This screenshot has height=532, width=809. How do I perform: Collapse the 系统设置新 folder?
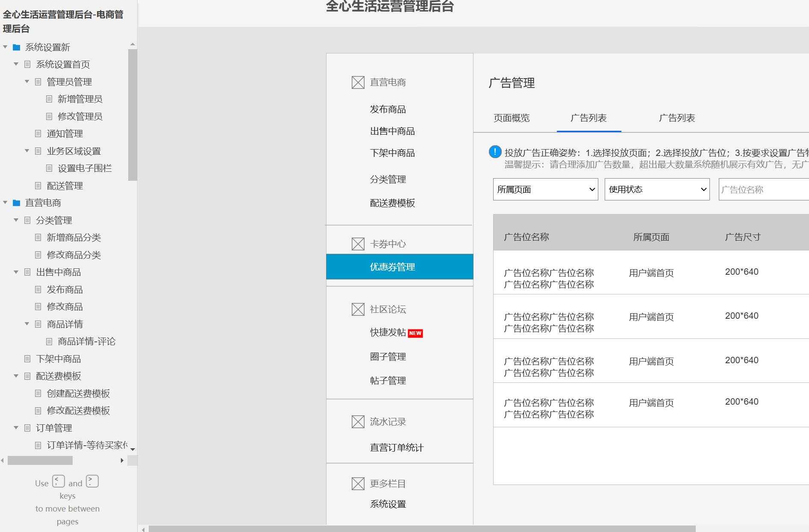click(5, 47)
